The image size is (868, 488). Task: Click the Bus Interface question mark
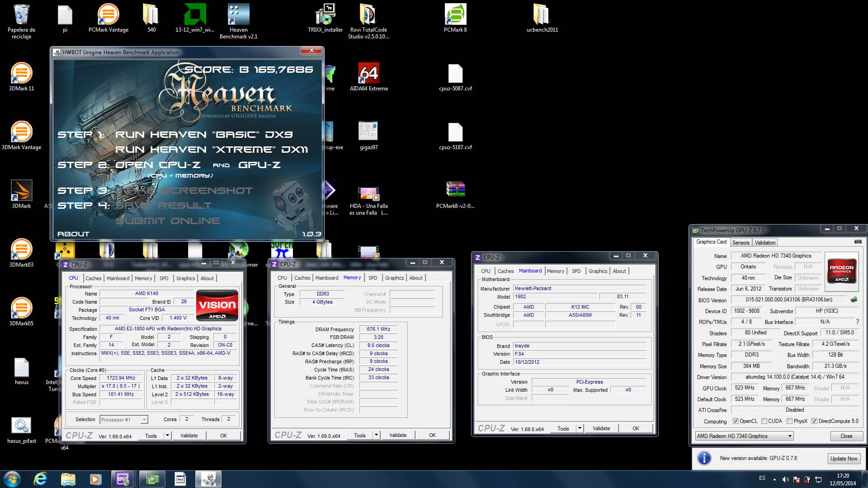858,322
